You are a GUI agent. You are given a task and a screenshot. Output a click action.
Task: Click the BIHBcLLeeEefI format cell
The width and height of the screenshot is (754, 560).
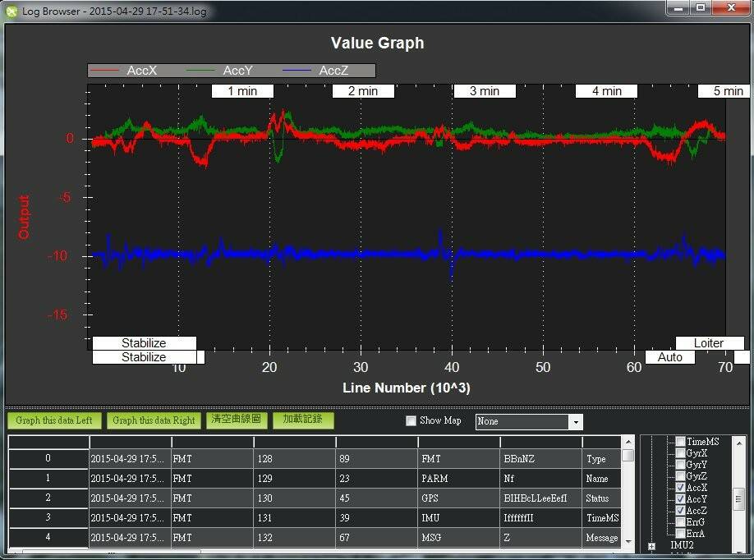coord(541,498)
